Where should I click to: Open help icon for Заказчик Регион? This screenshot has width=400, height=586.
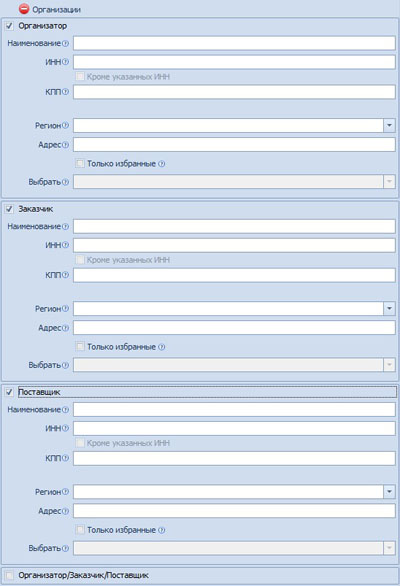click(65, 309)
